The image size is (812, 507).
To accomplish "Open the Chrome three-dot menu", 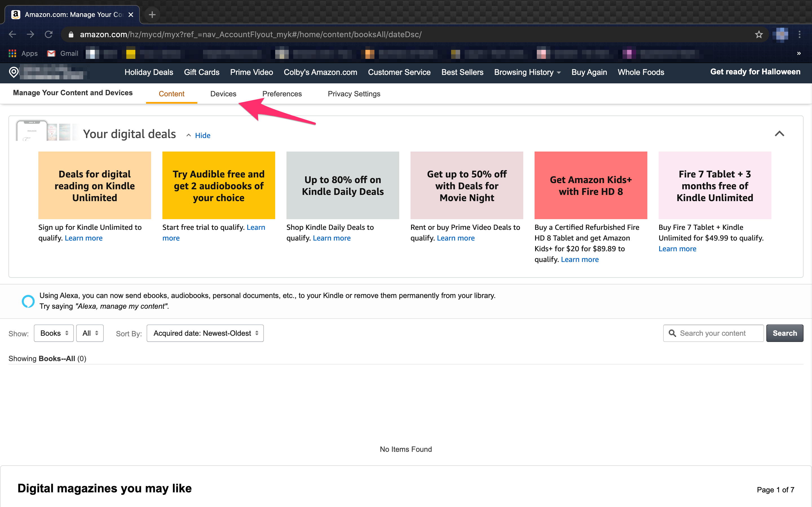I will (799, 35).
